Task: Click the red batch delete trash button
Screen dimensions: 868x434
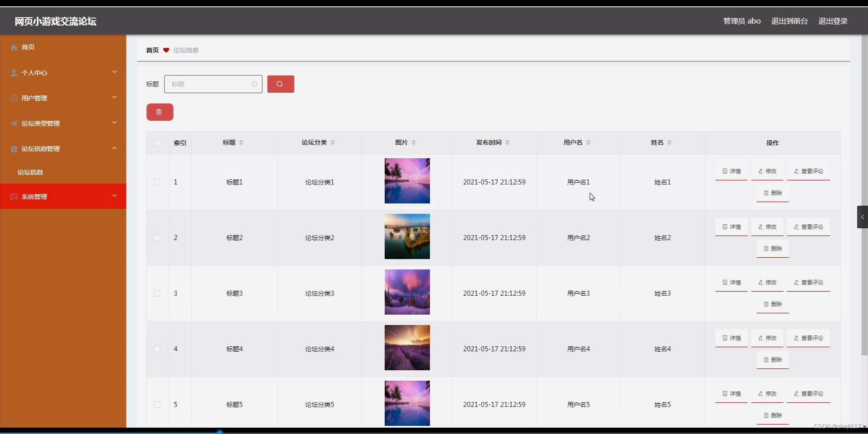Action: [160, 112]
